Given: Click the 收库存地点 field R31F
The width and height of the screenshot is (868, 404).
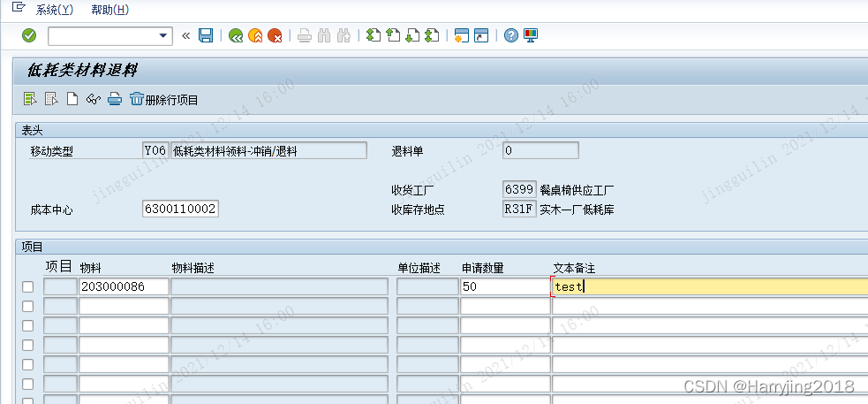Looking at the screenshot, I should click(519, 209).
